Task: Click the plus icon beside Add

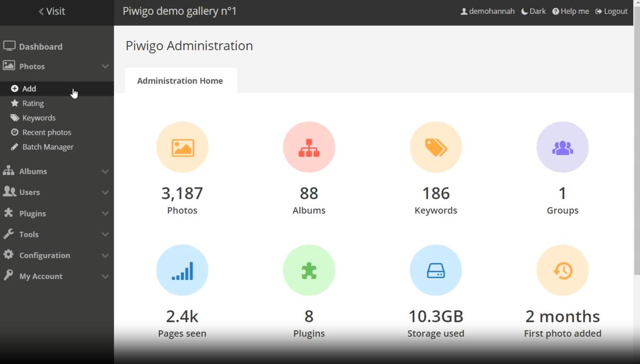Action: [15, 89]
